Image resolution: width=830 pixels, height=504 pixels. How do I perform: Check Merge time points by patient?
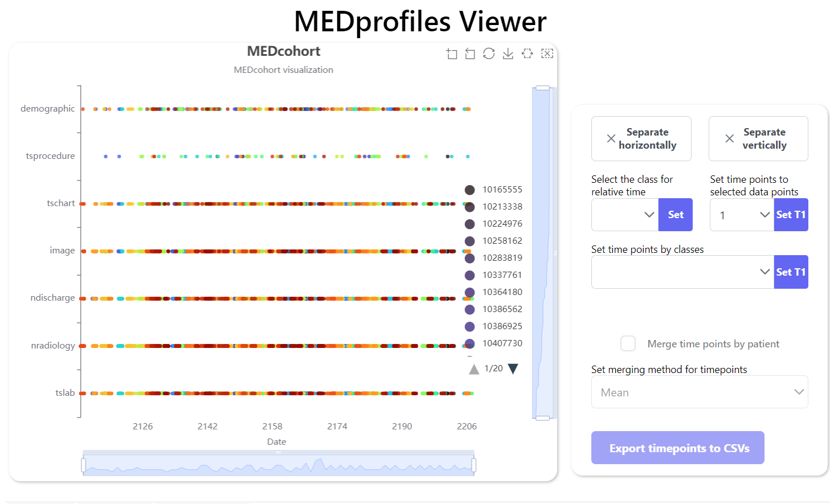click(x=628, y=344)
